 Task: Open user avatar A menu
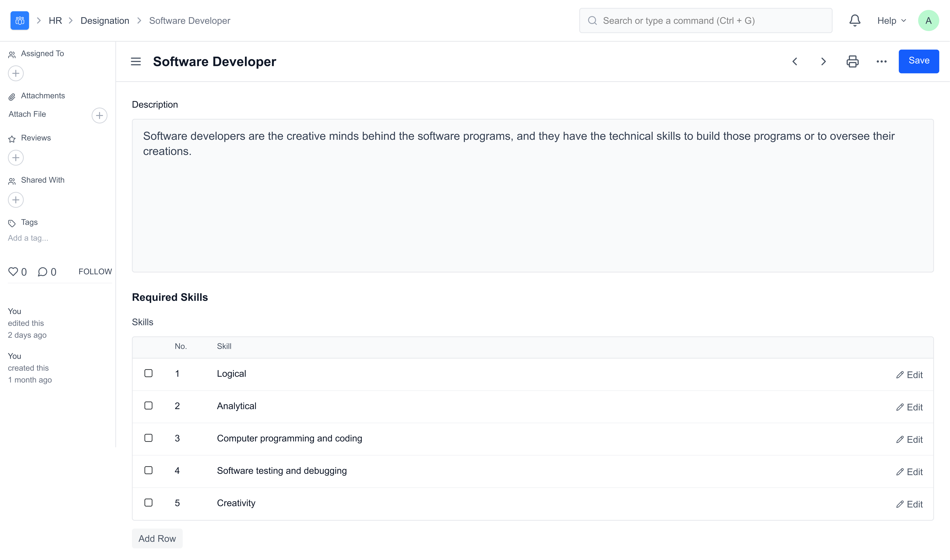[928, 20]
